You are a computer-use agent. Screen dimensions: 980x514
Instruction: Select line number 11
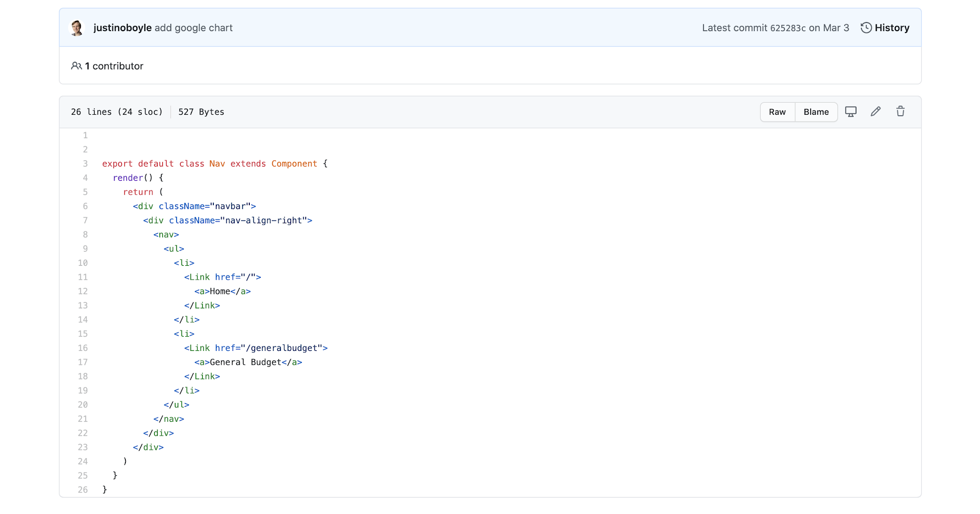coord(83,277)
